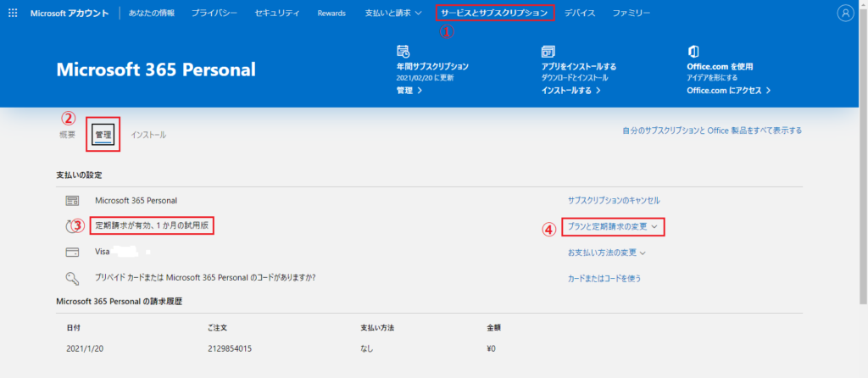
Task: Click the recurring billing refresh icon
Action: 70,225
